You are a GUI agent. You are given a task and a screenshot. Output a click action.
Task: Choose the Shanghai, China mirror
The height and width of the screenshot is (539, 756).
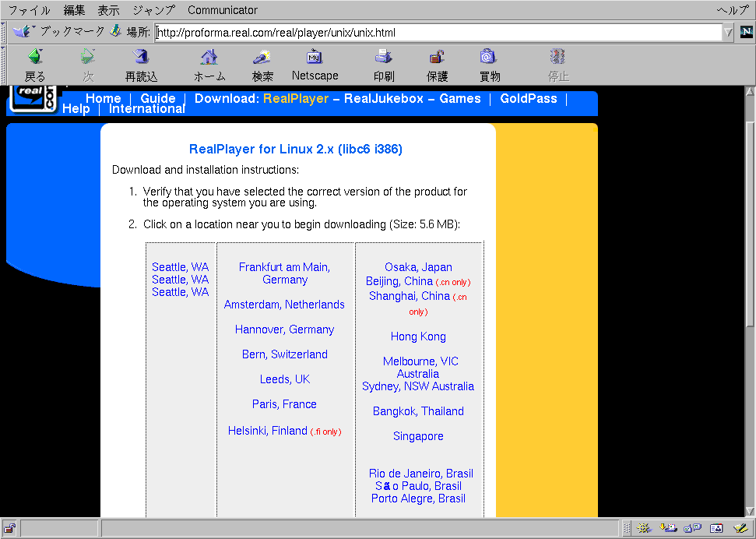pyautogui.click(x=410, y=296)
